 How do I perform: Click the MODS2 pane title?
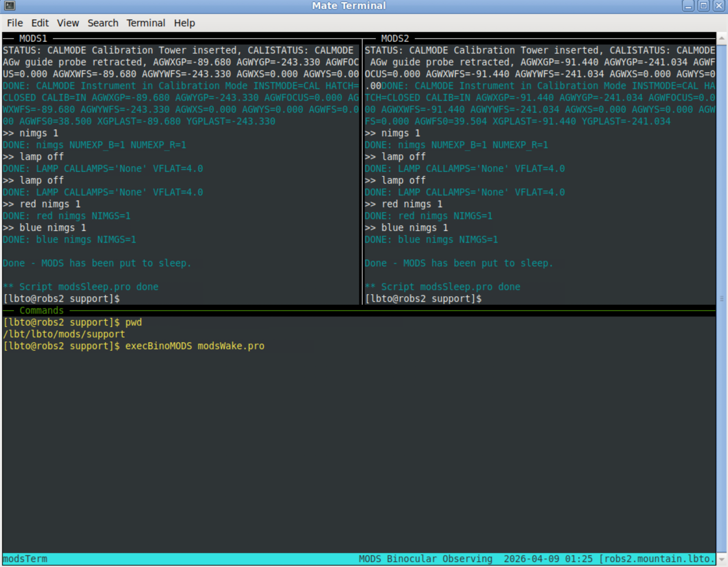395,38
